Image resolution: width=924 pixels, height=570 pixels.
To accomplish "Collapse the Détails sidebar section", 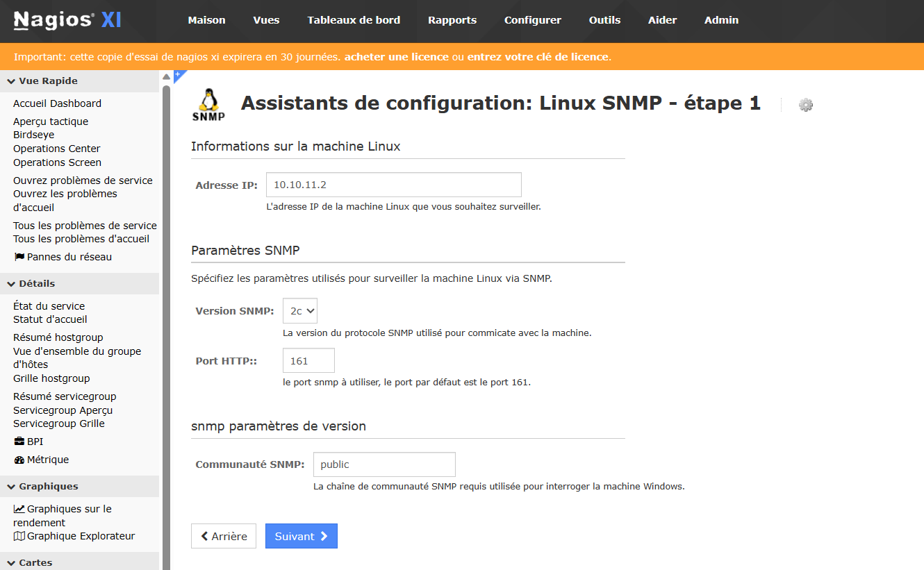I will (37, 284).
